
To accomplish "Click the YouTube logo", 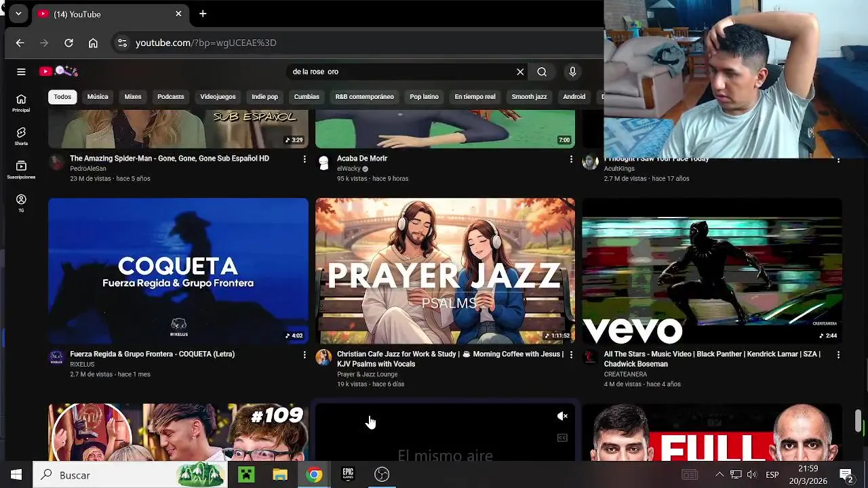I will click(58, 71).
